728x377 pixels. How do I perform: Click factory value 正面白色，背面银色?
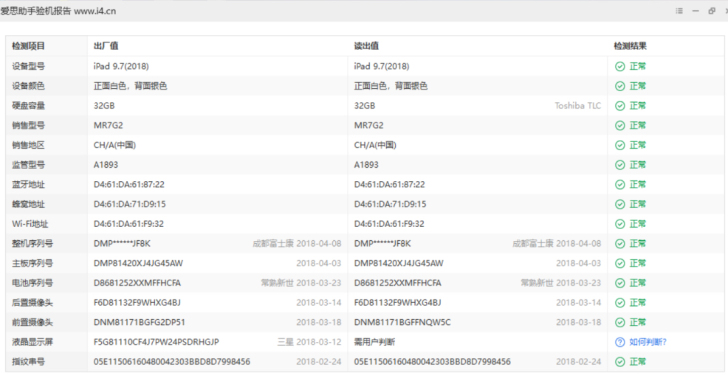click(130, 86)
